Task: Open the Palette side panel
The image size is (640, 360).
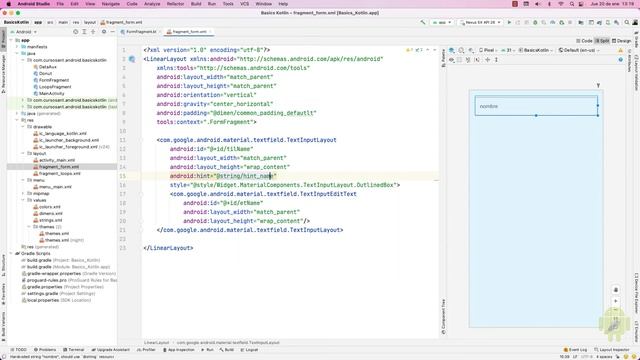Action: (443, 58)
